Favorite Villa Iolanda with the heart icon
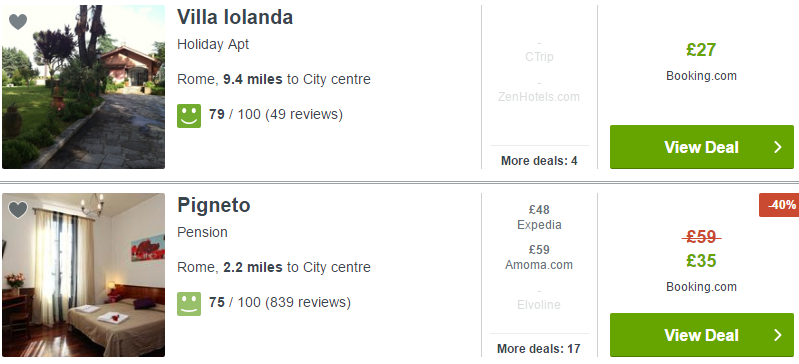 (x=18, y=22)
